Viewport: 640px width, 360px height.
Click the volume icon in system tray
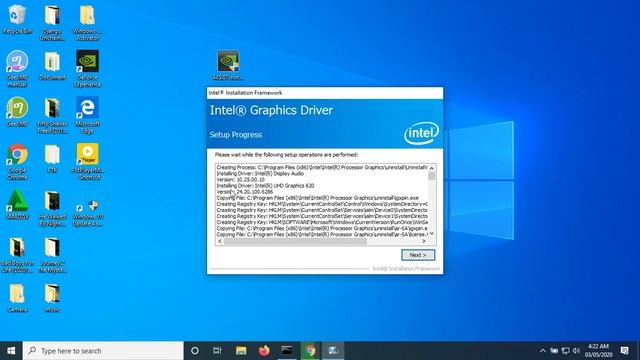click(576, 351)
